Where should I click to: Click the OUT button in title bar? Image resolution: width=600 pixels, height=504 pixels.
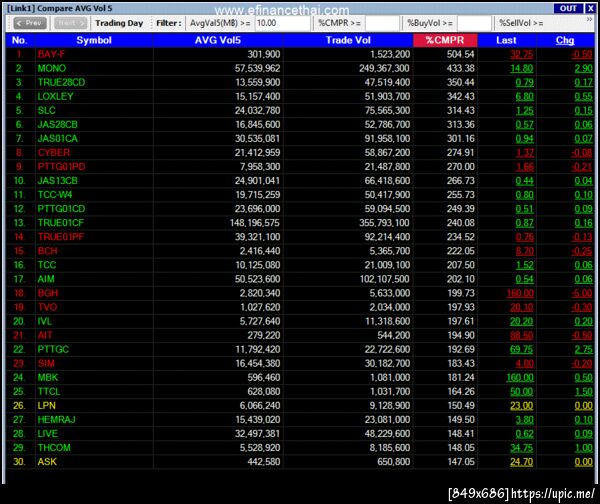568,8
